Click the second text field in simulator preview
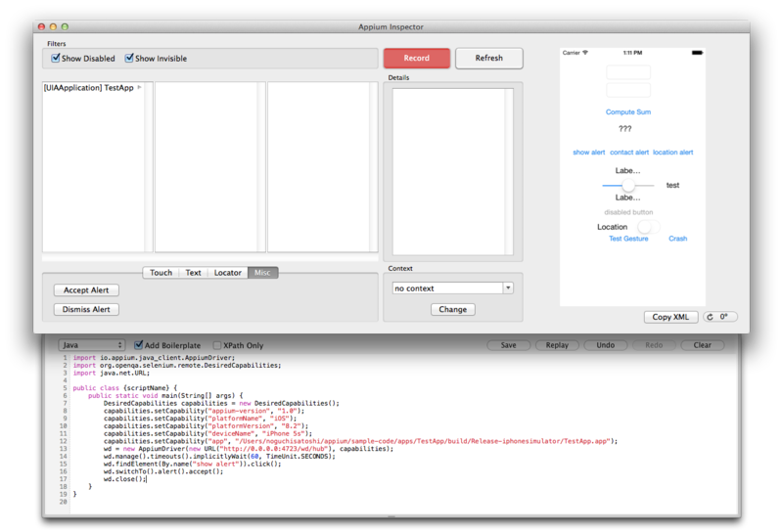Screen dimensions: 783x532 point(628,90)
